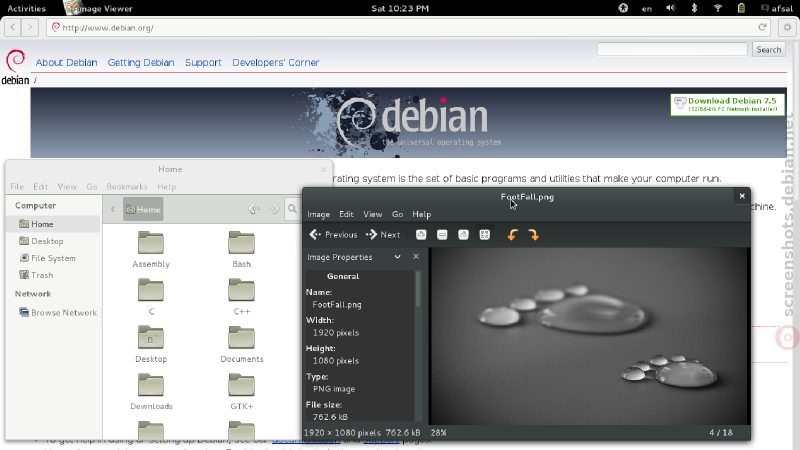Viewport: 800px width, 450px height.
Task: Zoom out of the image
Action: [x=442, y=235]
